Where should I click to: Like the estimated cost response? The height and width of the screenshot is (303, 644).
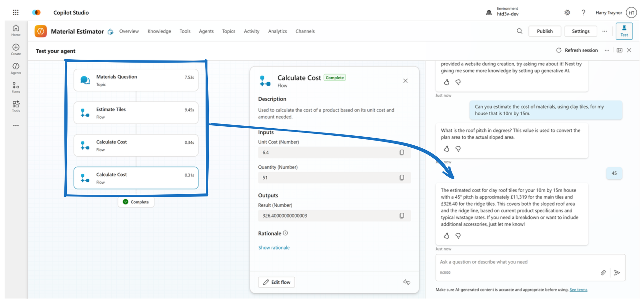[x=446, y=236]
